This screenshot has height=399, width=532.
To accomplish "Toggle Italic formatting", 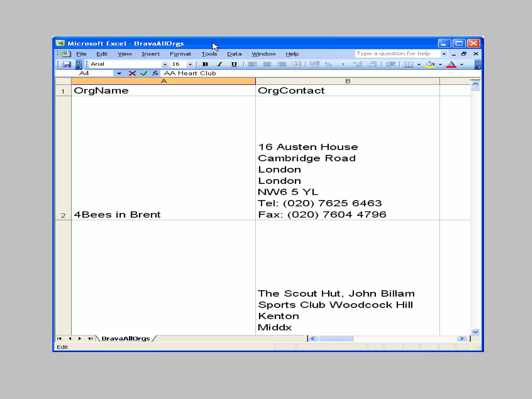I will pos(220,64).
